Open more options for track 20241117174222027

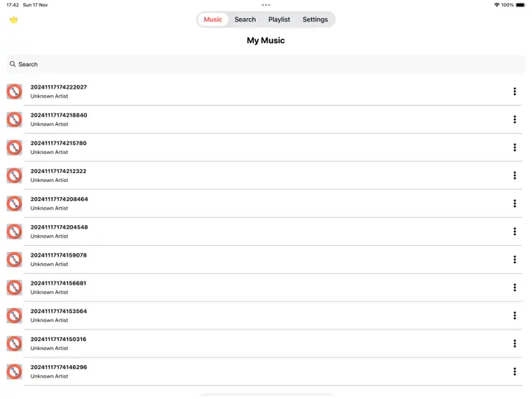point(515,91)
